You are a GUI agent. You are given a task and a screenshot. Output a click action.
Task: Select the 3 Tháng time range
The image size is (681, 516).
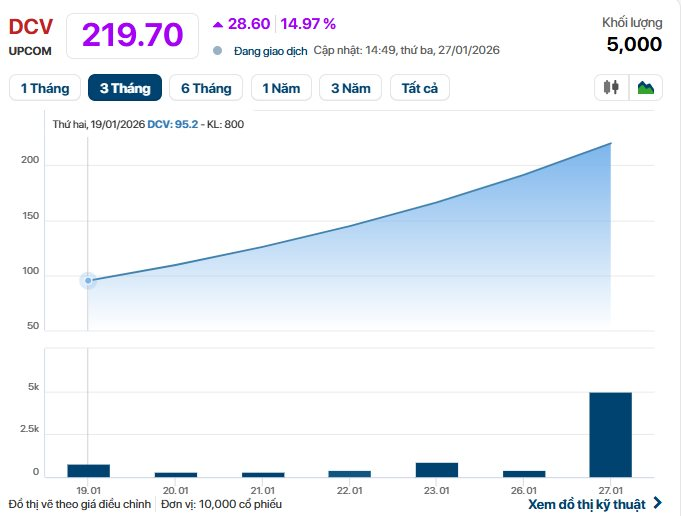[125, 88]
